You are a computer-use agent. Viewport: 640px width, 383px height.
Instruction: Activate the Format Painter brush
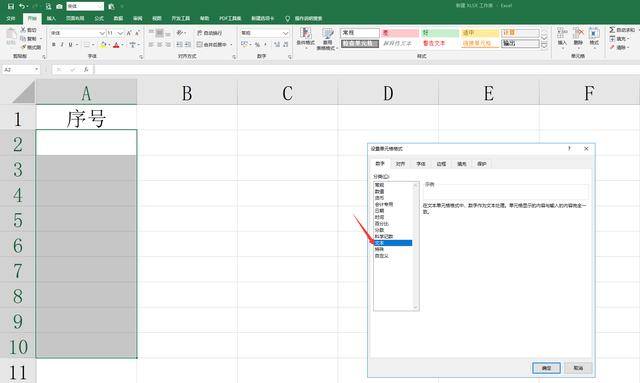tap(23, 47)
